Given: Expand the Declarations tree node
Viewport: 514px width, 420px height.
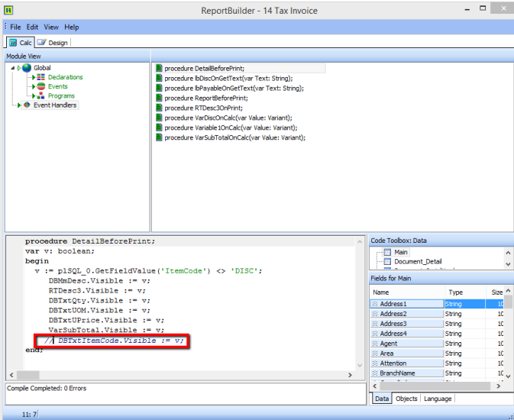Looking at the screenshot, I should point(33,77).
